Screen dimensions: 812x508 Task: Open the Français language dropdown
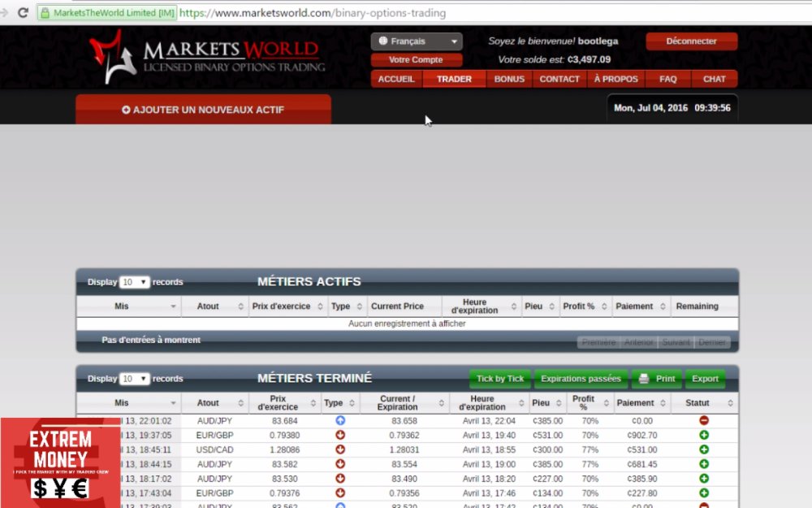click(417, 41)
